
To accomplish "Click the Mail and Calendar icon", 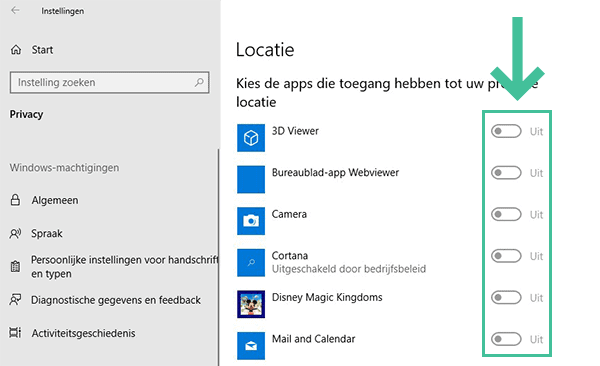I will click(x=251, y=346).
